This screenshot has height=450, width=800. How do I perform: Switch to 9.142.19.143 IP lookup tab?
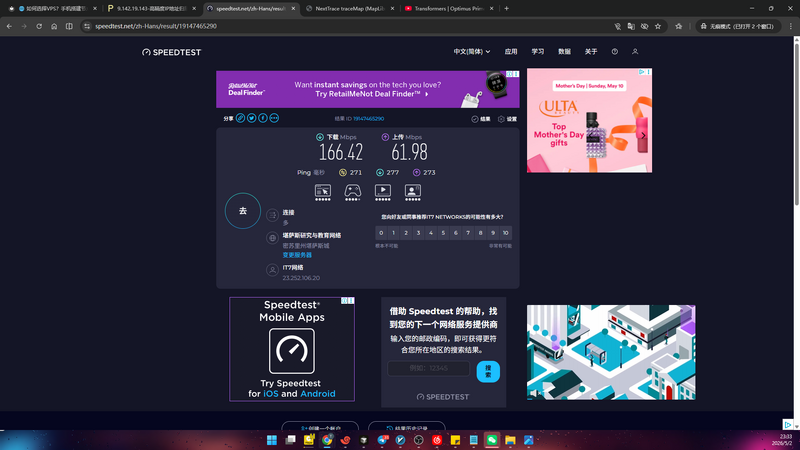[152, 8]
